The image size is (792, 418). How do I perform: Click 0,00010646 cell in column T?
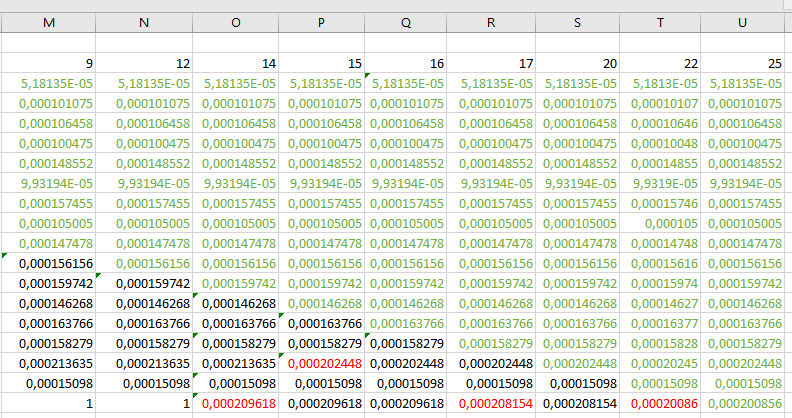(660, 123)
